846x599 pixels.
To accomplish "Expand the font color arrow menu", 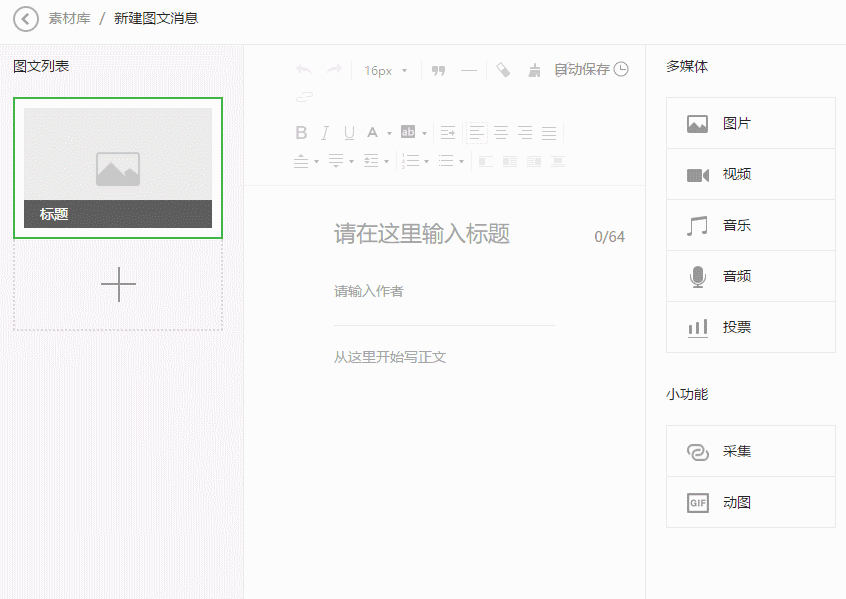I will click(x=389, y=133).
